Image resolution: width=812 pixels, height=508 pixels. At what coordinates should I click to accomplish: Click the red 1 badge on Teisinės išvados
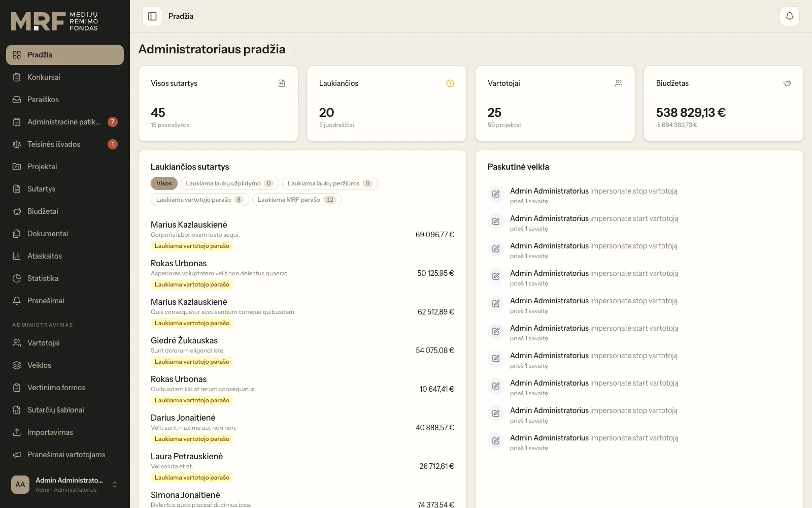pos(113,144)
